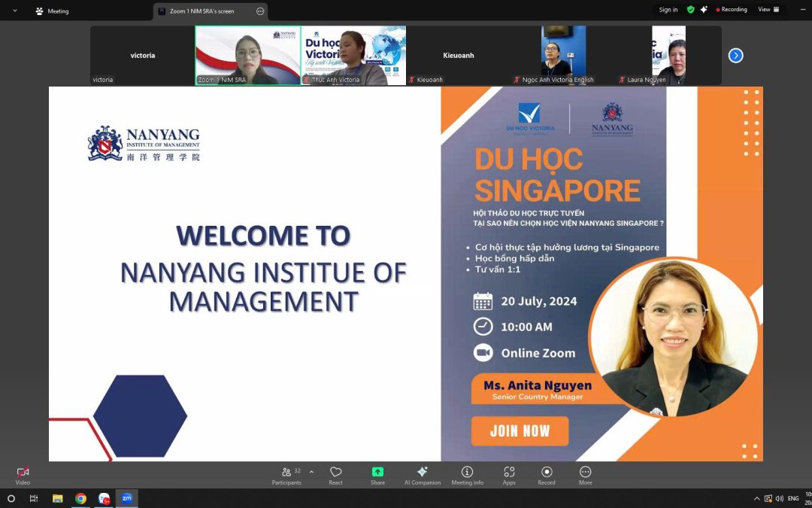Expand the arrow next to Participants
Image resolution: width=812 pixels, height=508 pixels.
click(x=311, y=472)
